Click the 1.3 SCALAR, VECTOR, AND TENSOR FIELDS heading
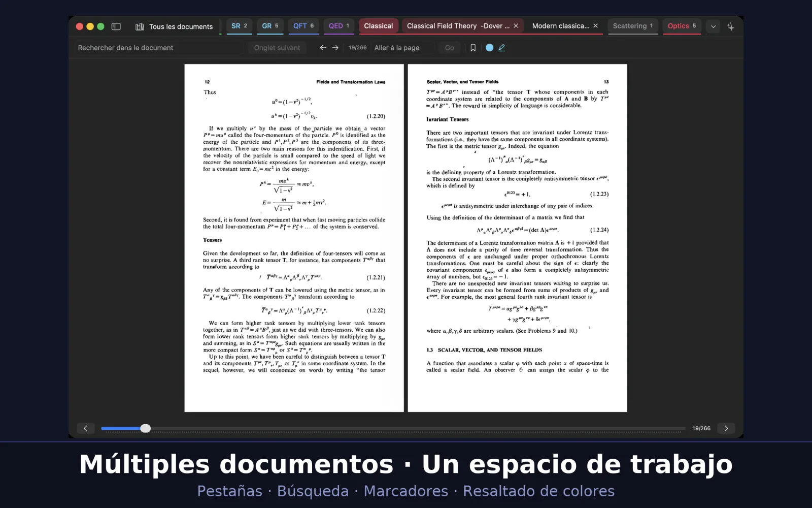 [x=484, y=350]
